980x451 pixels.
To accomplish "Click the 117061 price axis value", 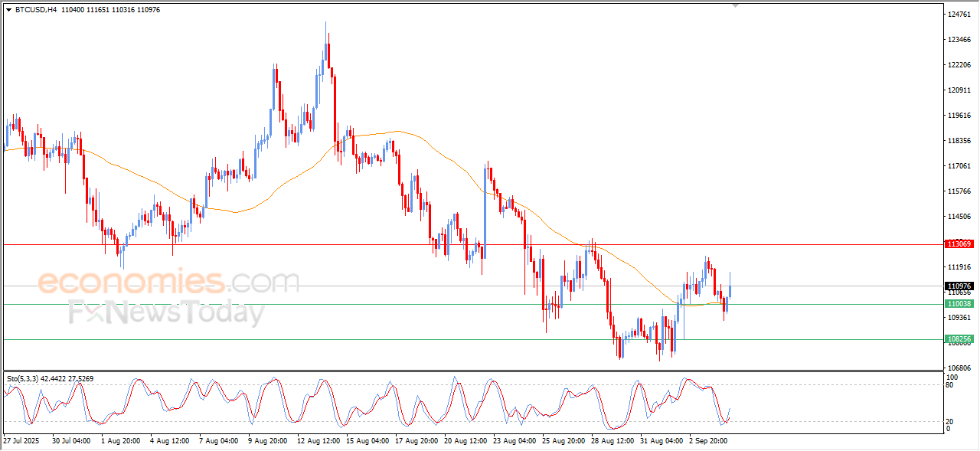I will pyautogui.click(x=960, y=165).
